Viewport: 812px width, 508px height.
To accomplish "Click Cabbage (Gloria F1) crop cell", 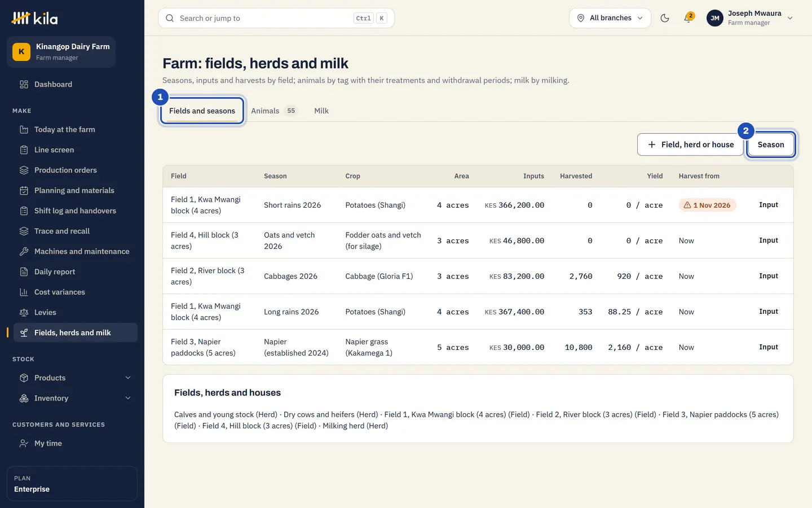I will coord(379,276).
